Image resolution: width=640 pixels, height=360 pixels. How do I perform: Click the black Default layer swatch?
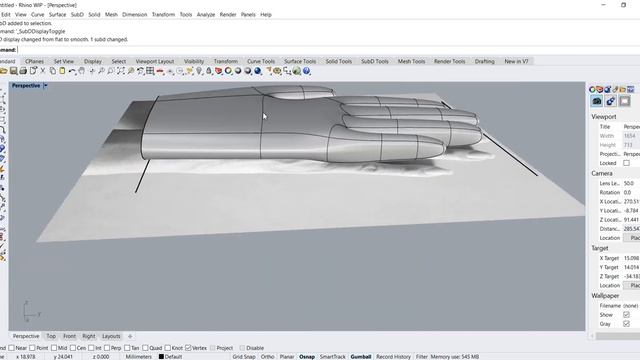(x=161, y=357)
